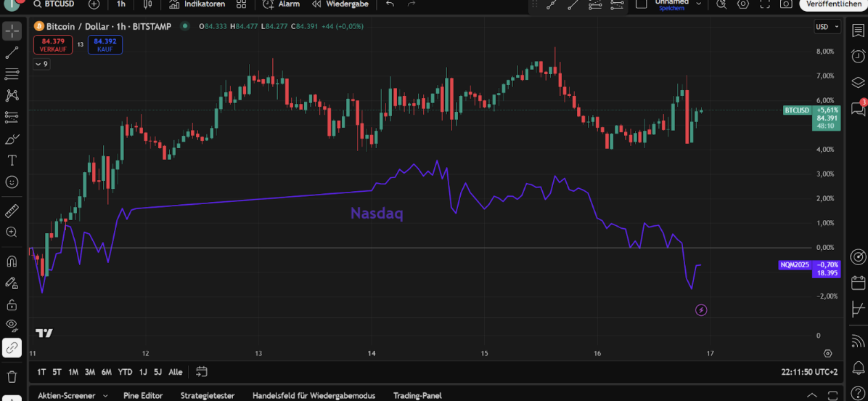Select the YTD time range
Screen dimensions: 868x401
[x=125, y=372]
